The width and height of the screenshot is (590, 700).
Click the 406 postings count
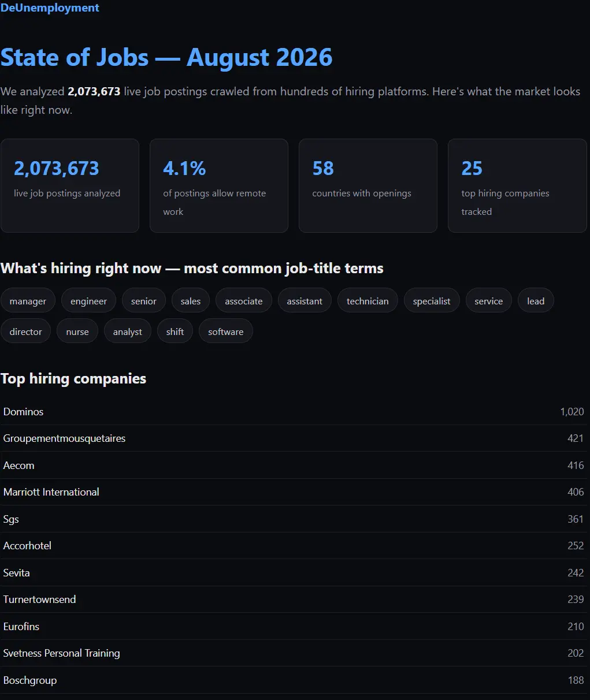point(576,492)
